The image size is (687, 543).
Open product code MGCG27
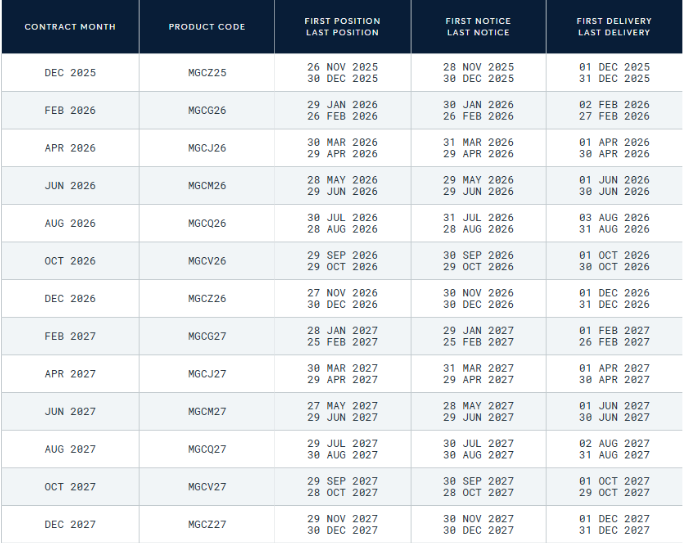[x=207, y=337]
